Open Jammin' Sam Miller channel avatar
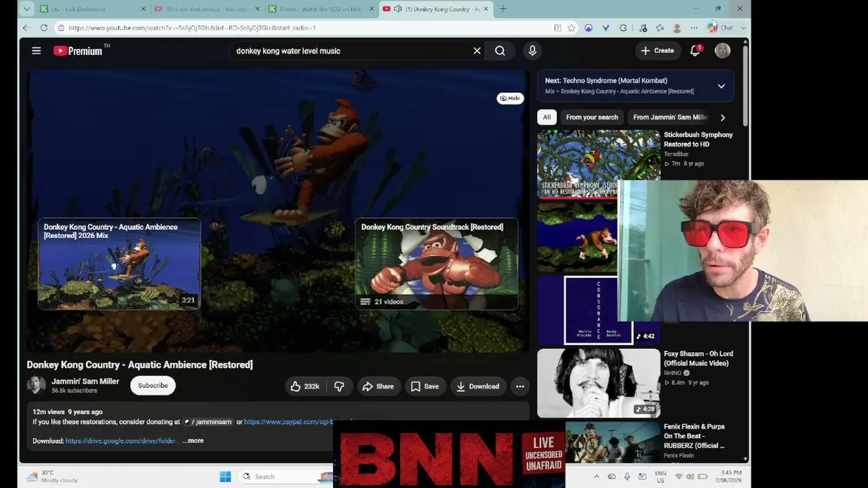 pos(36,386)
